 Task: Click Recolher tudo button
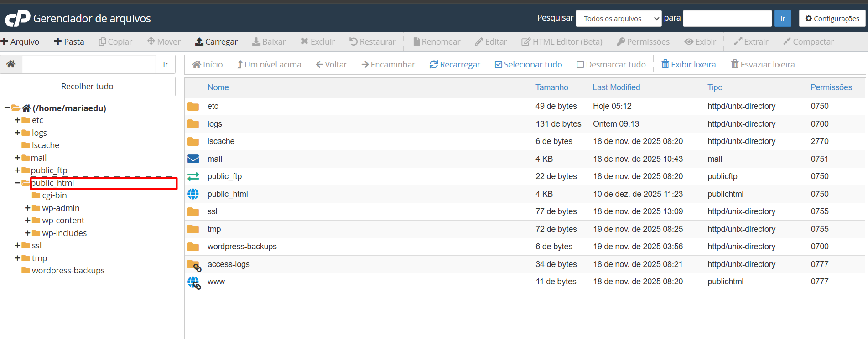pyautogui.click(x=88, y=87)
